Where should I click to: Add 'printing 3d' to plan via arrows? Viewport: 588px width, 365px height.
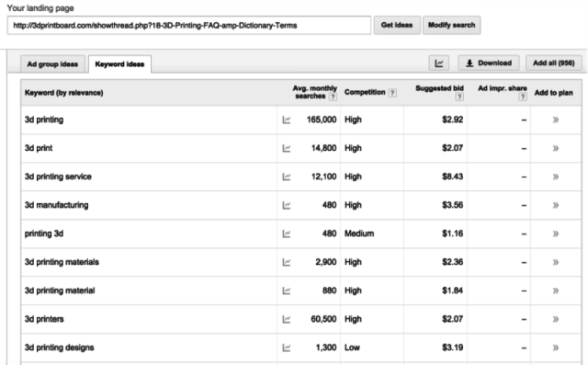tap(555, 234)
